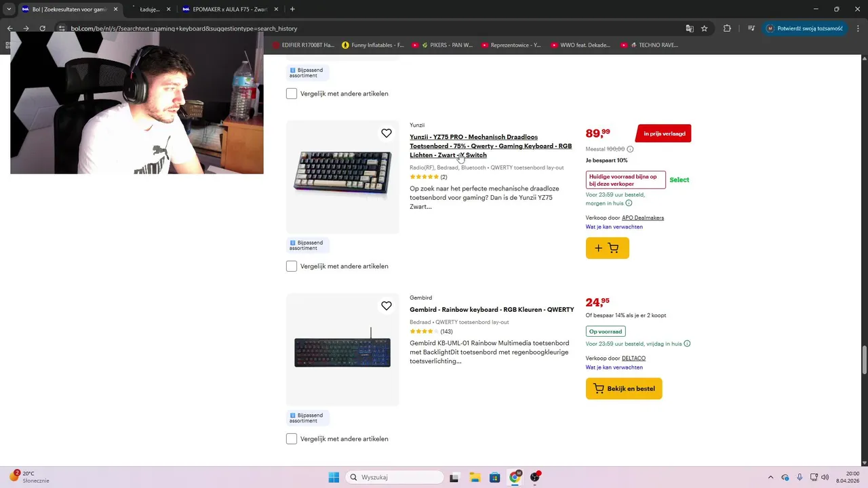Viewport: 868px width, 488px height.
Task: Click the bol.com address bar URL
Action: pyautogui.click(x=184, y=28)
